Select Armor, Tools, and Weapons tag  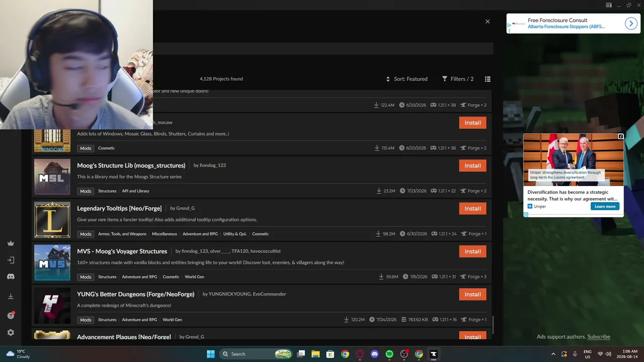(122, 234)
